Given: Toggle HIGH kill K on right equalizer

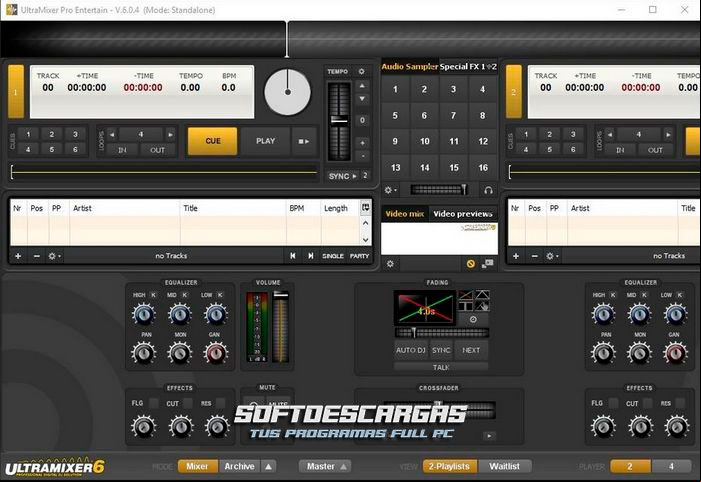Looking at the screenshot, I should click(x=613, y=295).
